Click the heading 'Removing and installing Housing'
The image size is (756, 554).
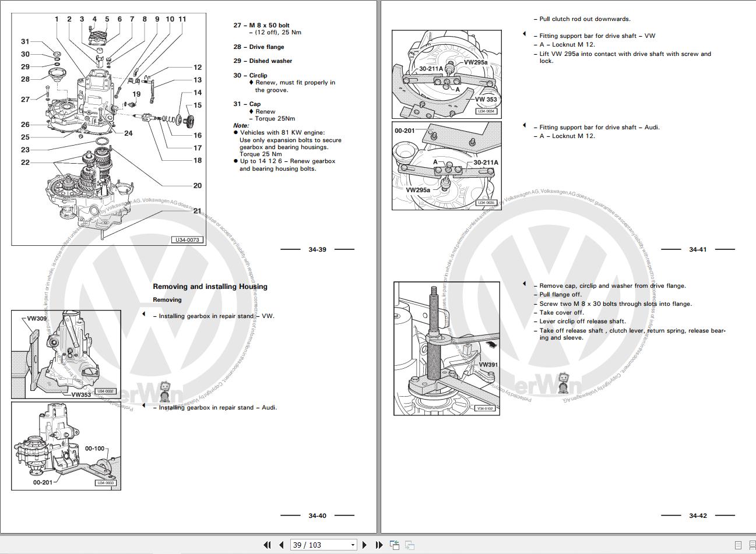coord(210,286)
